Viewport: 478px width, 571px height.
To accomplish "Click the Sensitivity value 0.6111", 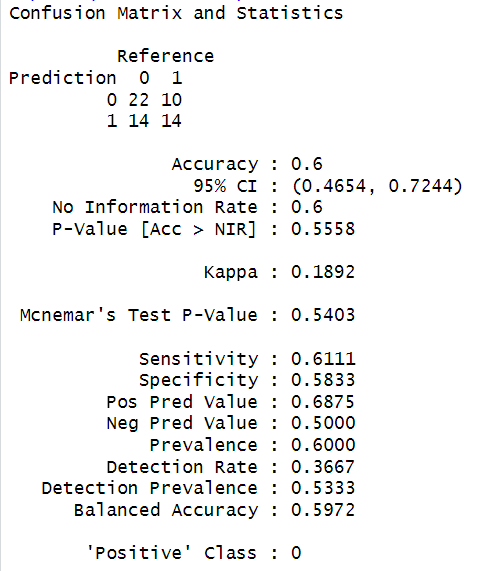I will (x=323, y=359).
